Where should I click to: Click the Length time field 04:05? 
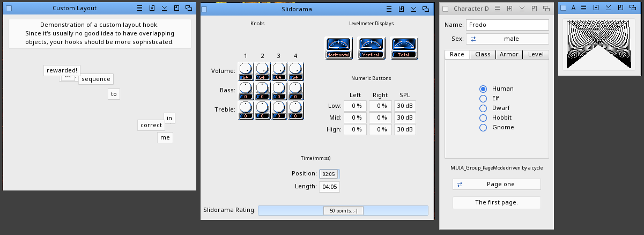click(329, 187)
